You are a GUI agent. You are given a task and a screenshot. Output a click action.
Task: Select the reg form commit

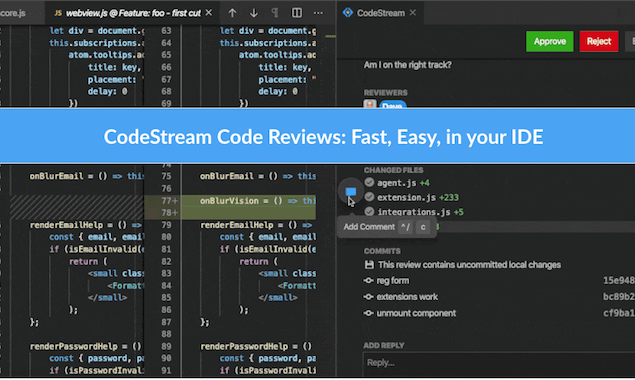click(393, 280)
